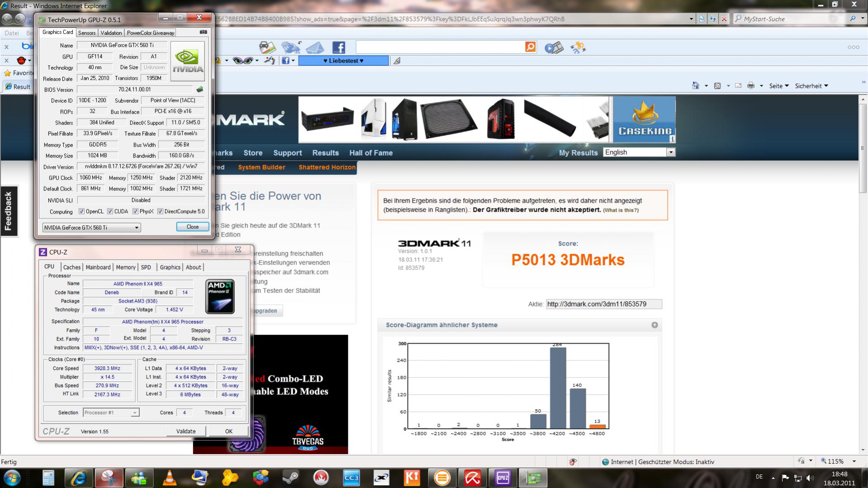
Task: Toggle DirectCompute 5.0 checkbox
Action: tap(160, 211)
